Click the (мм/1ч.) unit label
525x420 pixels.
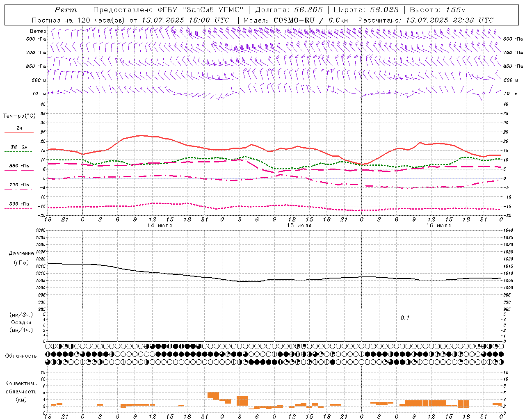click(x=21, y=330)
